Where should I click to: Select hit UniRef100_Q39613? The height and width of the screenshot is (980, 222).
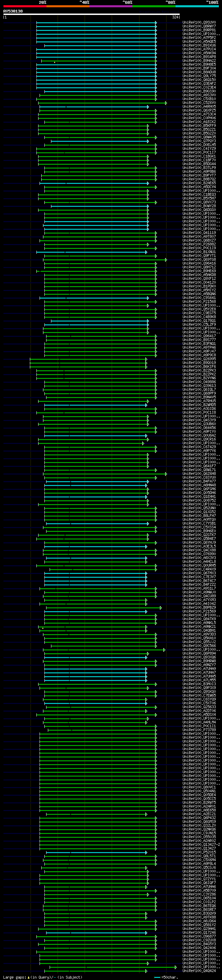199,386
